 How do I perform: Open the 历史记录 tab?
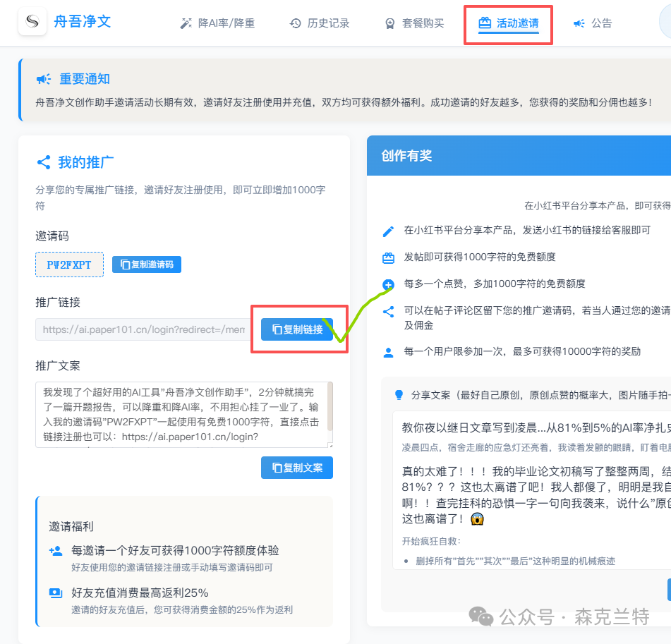point(320,23)
